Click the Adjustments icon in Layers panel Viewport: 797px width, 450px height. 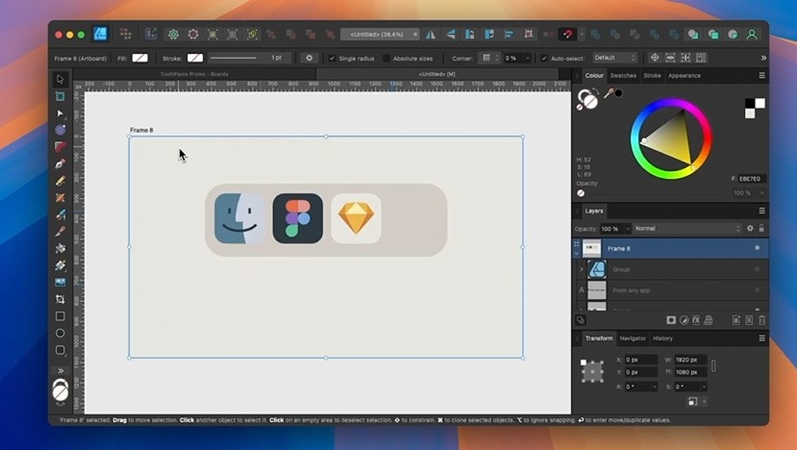[684, 320]
